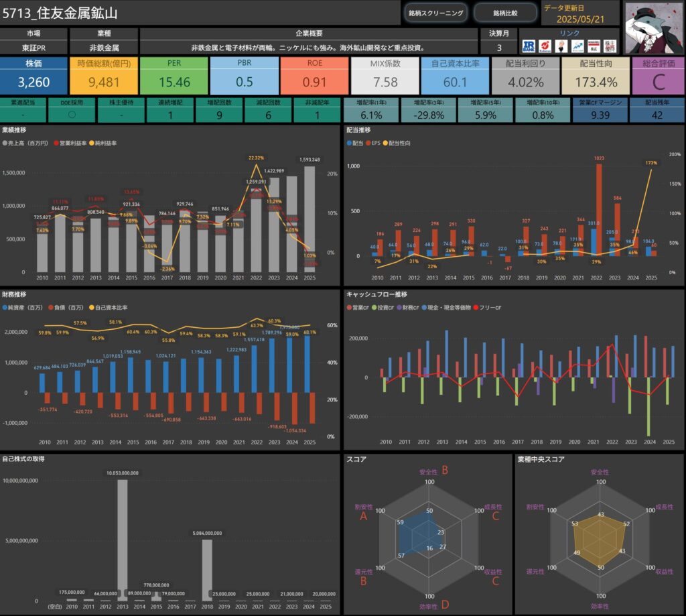Click the 5,084,000,000 bar label for 2018
The width and height of the screenshot is (686, 616).
pyautogui.click(x=208, y=534)
